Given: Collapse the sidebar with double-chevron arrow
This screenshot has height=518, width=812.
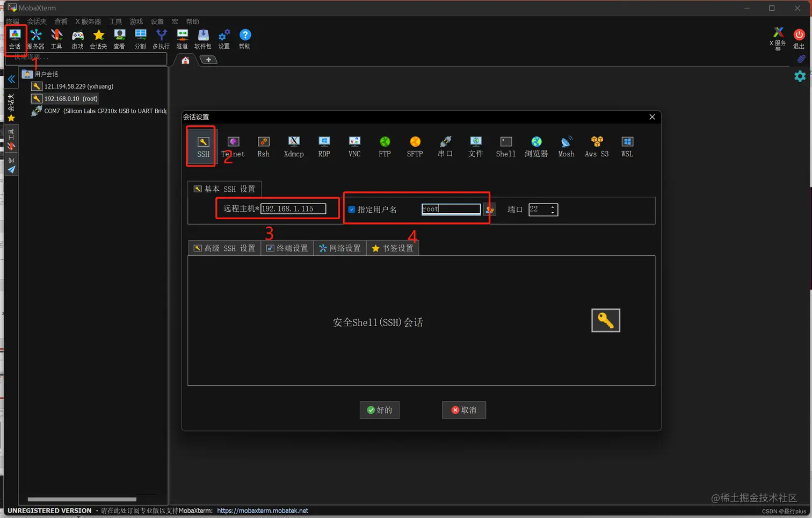Looking at the screenshot, I should pyautogui.click(x=11, y=79).
